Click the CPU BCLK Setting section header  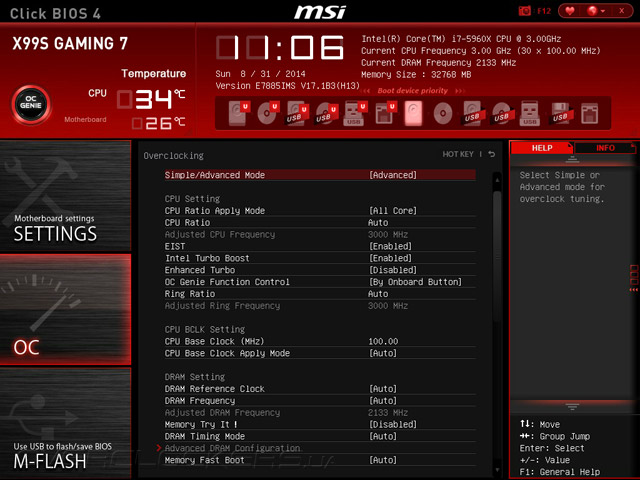pyautogui.click(x=205, y=329)
